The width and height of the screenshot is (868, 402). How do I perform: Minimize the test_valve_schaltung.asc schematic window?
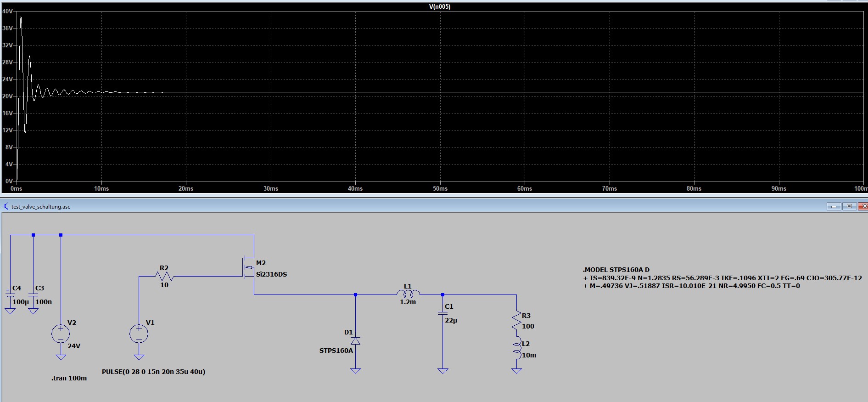[834, 206]
